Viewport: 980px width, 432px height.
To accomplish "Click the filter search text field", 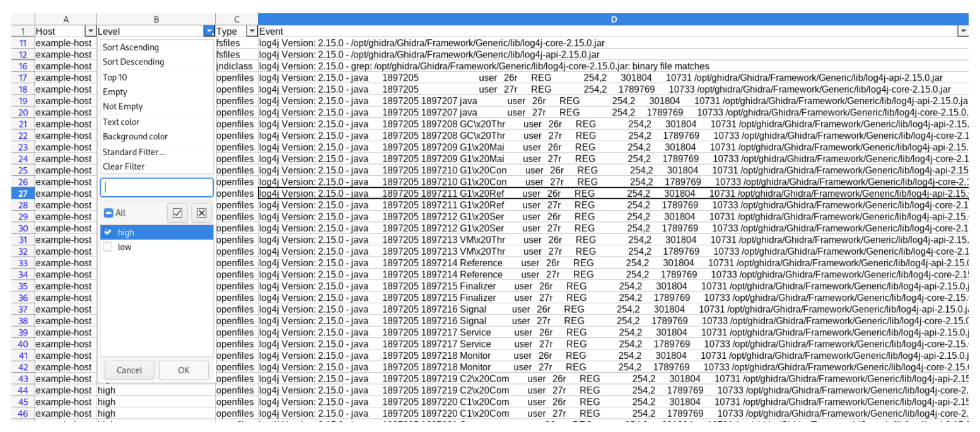I will coord(156,187).
